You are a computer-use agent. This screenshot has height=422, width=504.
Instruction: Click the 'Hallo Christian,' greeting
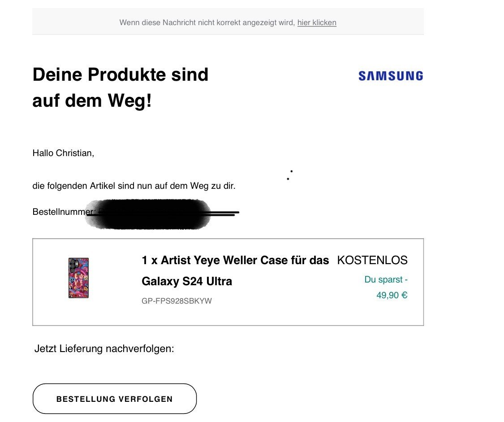click(63, 153)
